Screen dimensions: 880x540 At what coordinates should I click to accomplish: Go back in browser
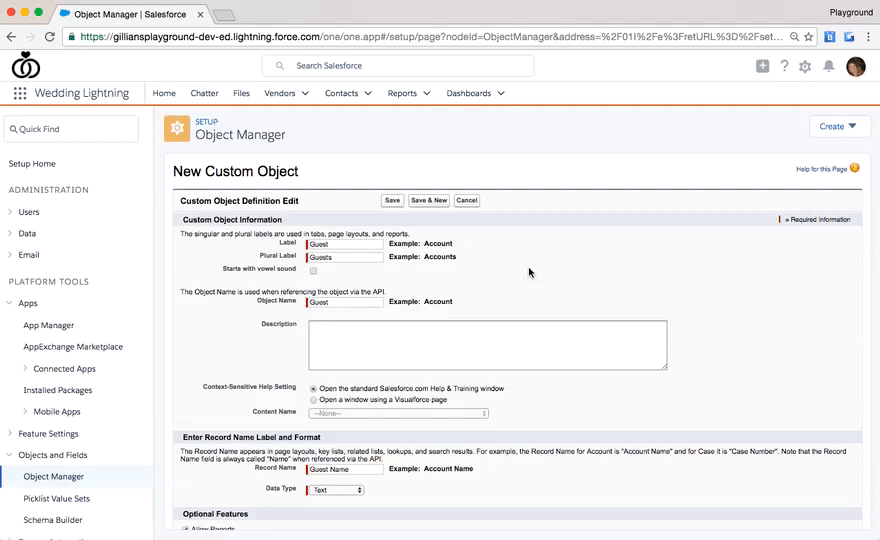click(11, 36)
